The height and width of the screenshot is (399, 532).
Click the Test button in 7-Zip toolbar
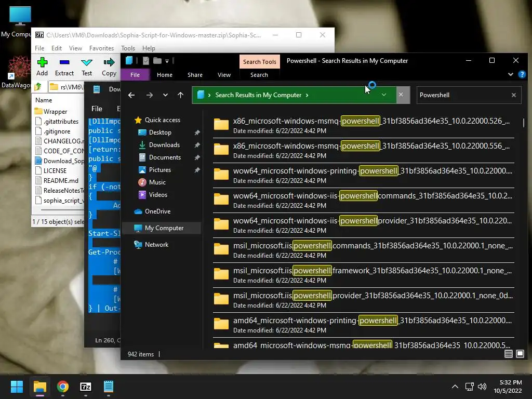pyautogui.click(x=87, y=66)
